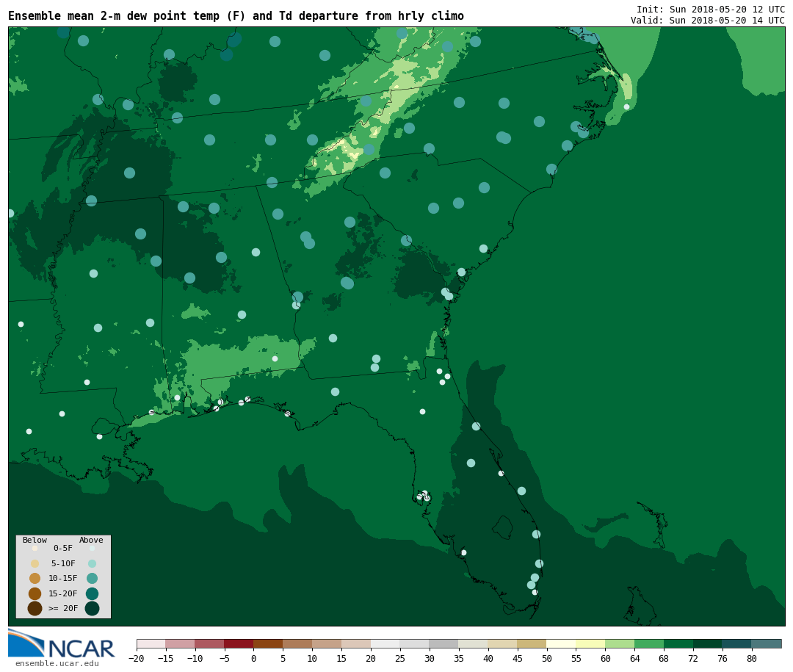Select the Above >= 20F darkest legend circle
793x672 pixels.
(x=92, y=608)
